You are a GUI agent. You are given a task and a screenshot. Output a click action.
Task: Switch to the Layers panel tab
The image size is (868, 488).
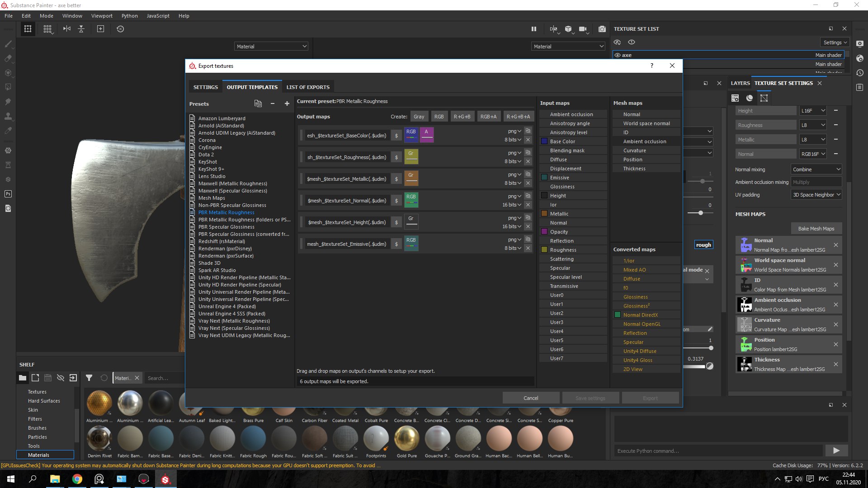740,83
